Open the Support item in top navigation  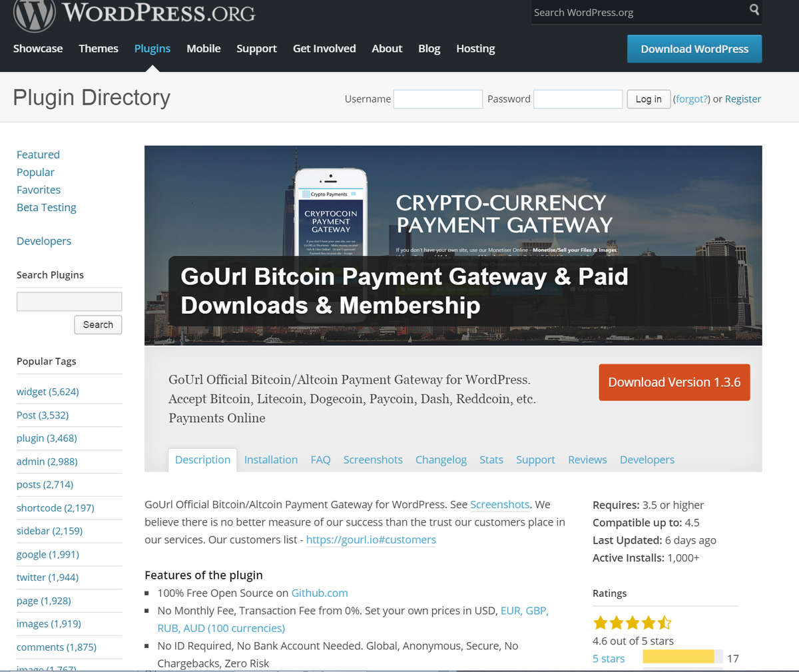(x=256, y=49)
